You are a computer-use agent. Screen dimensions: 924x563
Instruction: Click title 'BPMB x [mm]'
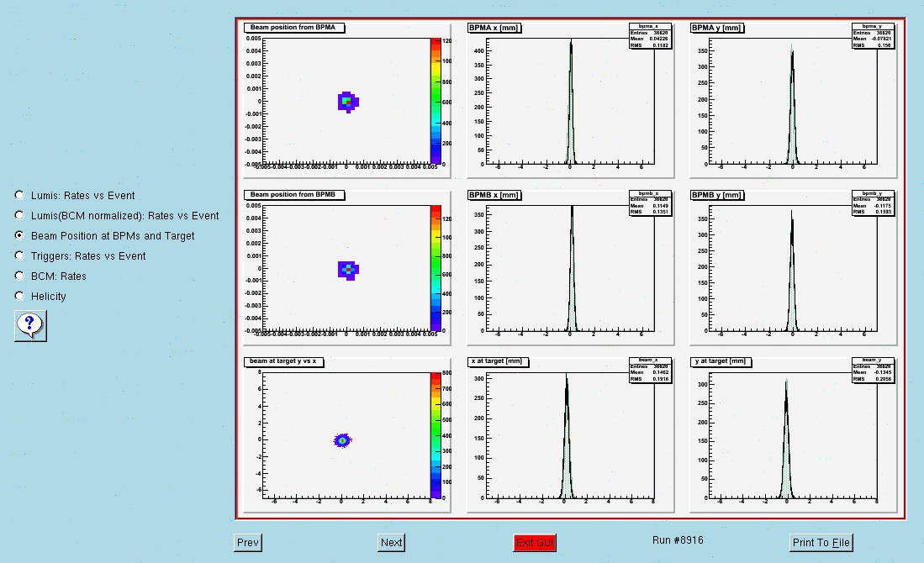coord(494,195)
